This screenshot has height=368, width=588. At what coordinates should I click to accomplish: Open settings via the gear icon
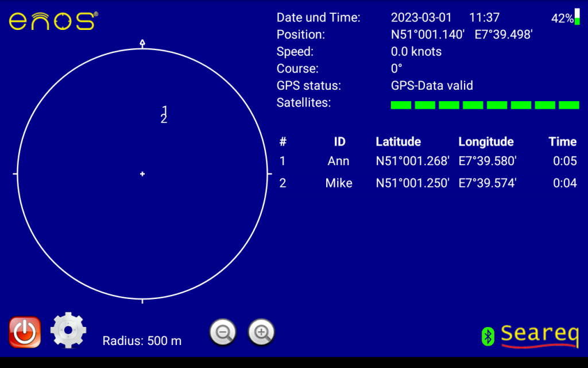68,331
